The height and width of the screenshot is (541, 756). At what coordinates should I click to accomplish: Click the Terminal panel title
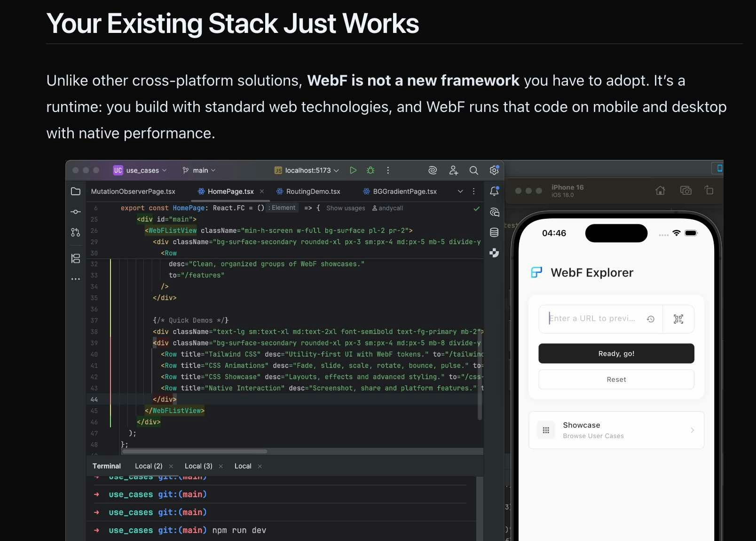pyautogui.click(x=106, y=466)
